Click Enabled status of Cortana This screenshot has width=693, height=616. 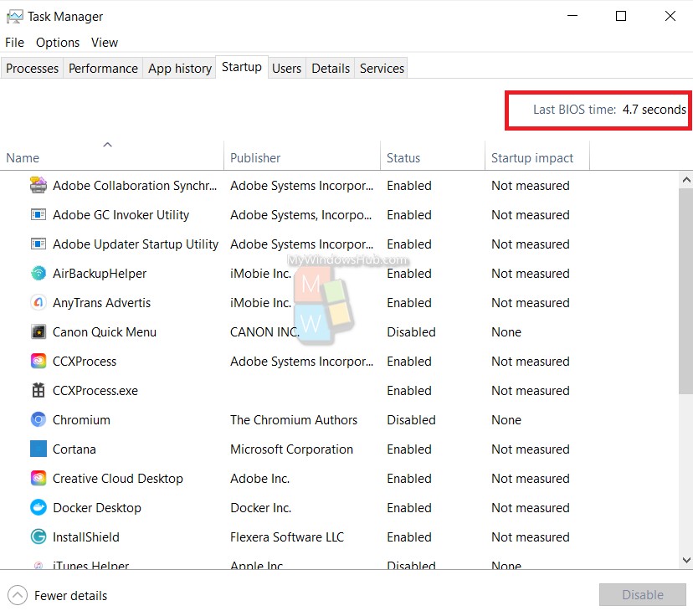pyautogui.click(x=408, y=449)
